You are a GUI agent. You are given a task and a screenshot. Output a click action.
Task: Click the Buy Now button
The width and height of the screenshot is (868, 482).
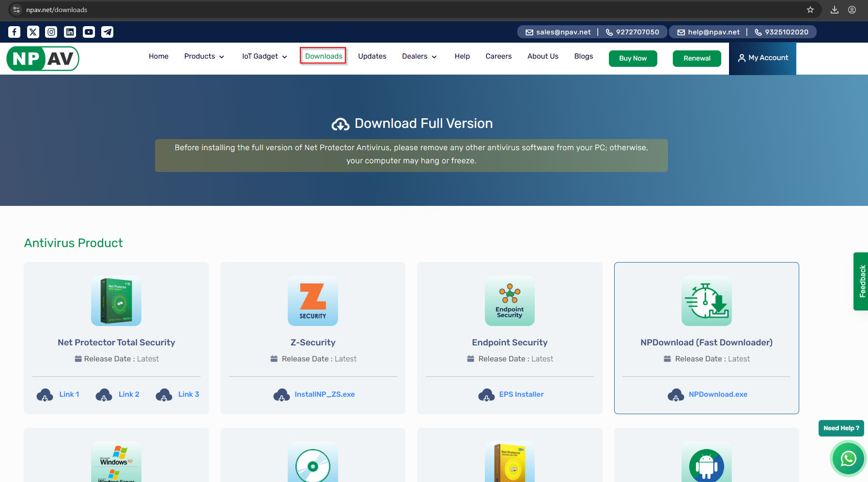coord(633,58)
